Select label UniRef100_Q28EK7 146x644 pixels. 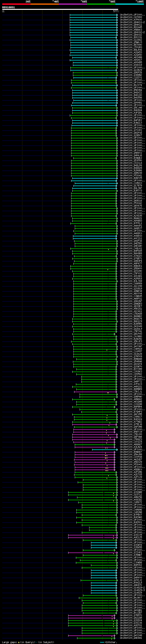131,135
